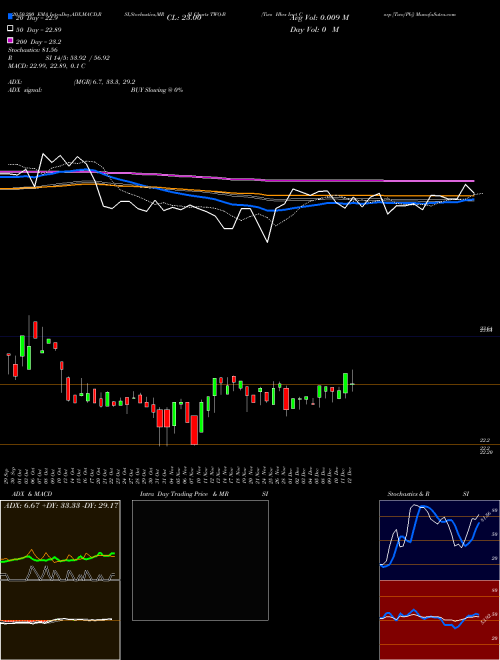Click the 'ADX: 6.67 +DY: 33.33 -DY: 29.17' header
This screenshot has width=500, height=660.
61,505
